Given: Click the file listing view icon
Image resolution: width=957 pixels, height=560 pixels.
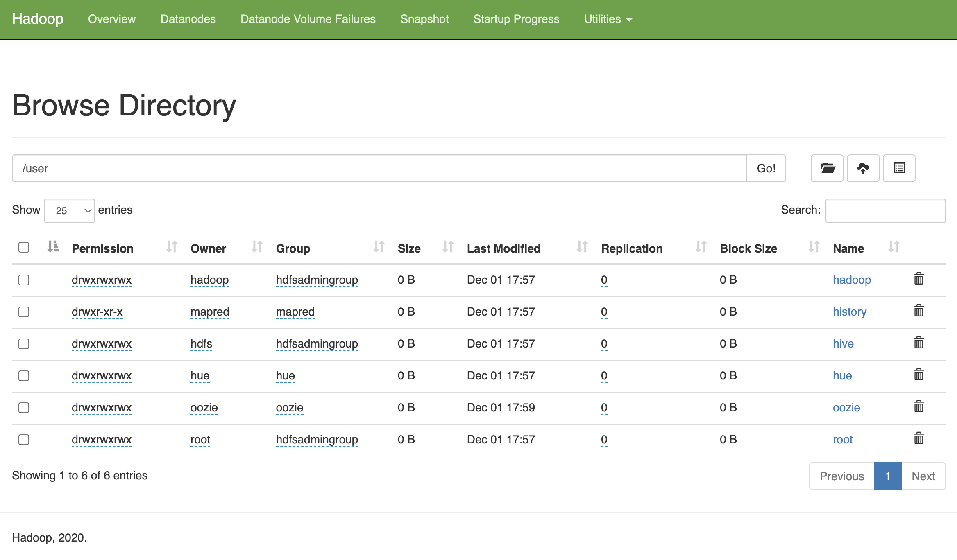Looking at the screenshot, I should 900,168.
